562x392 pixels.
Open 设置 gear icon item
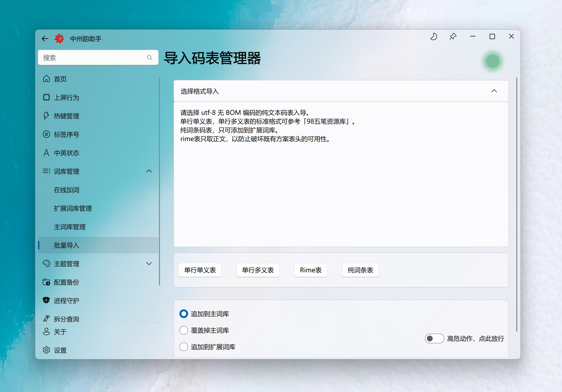[x=46, y=350]
